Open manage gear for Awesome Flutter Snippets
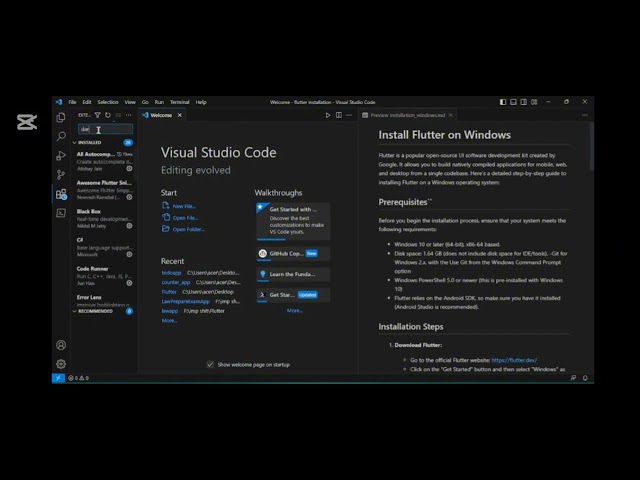 tap(129, 197)
